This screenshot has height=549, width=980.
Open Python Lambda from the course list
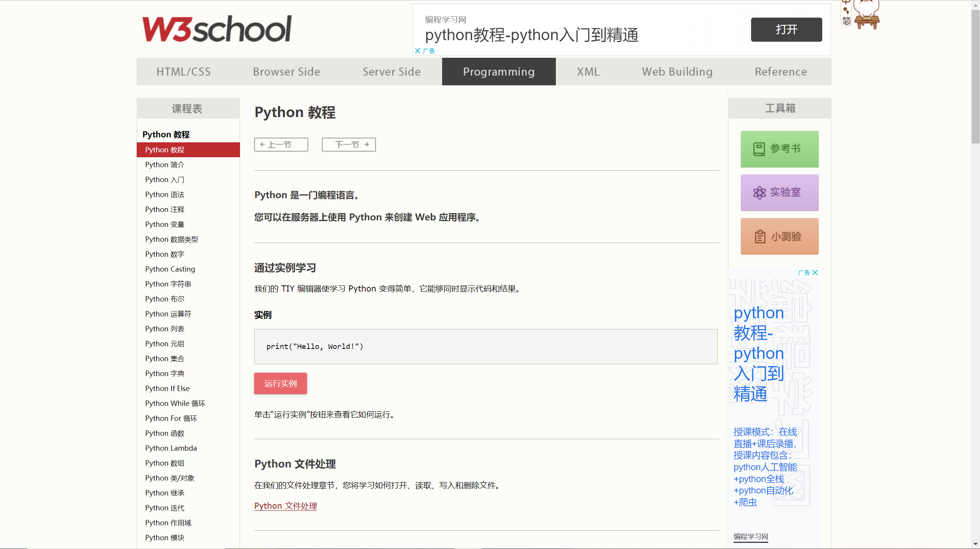click(171, 448)
